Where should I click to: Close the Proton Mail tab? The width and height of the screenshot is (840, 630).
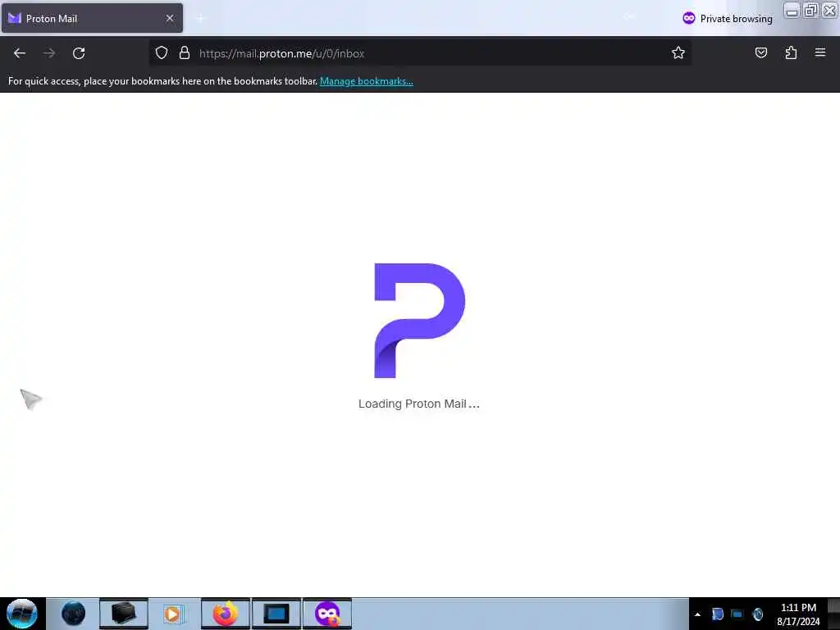[170, 18]
